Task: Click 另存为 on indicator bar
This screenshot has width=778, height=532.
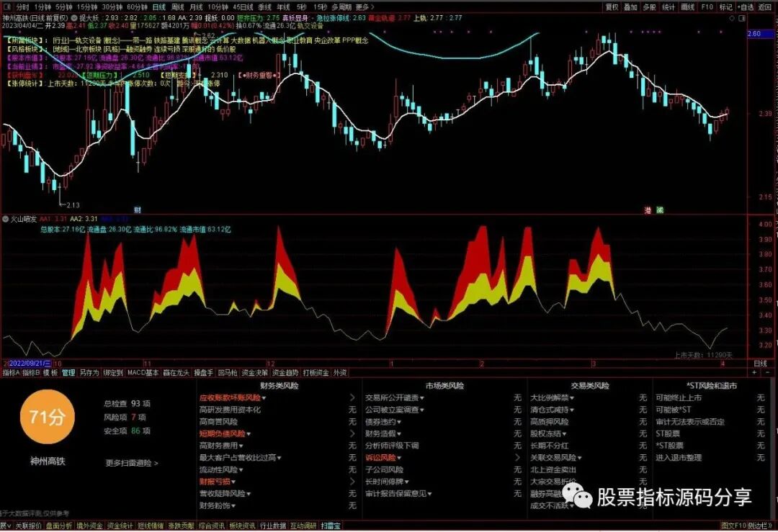Action: point(89,372)
